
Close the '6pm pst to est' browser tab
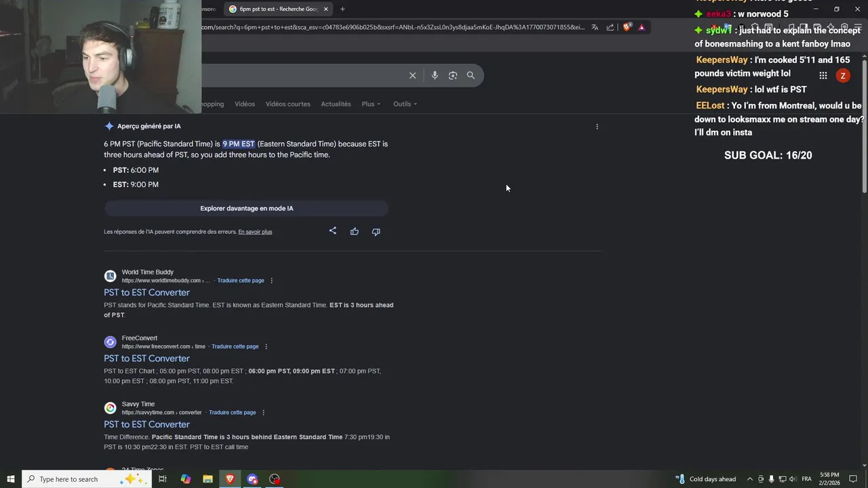326,9
